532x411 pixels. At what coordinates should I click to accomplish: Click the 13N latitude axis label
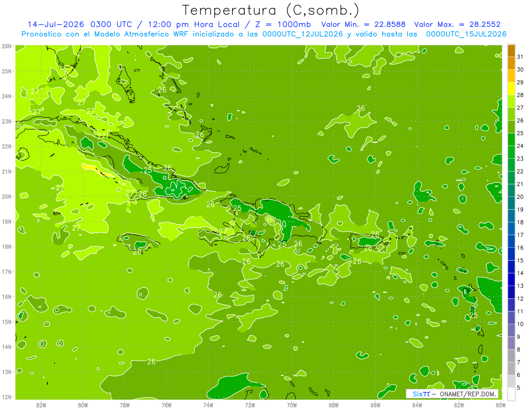click(x=7, y=372)
